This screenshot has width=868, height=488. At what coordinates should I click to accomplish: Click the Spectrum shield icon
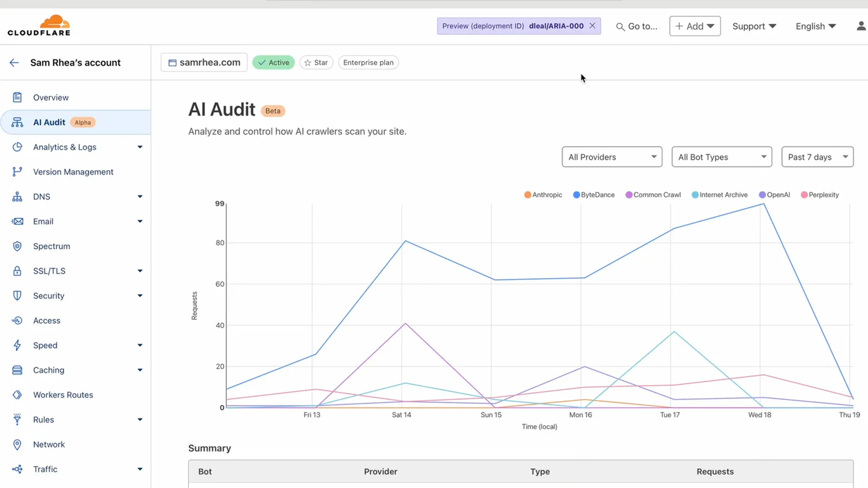pos(17,246)
